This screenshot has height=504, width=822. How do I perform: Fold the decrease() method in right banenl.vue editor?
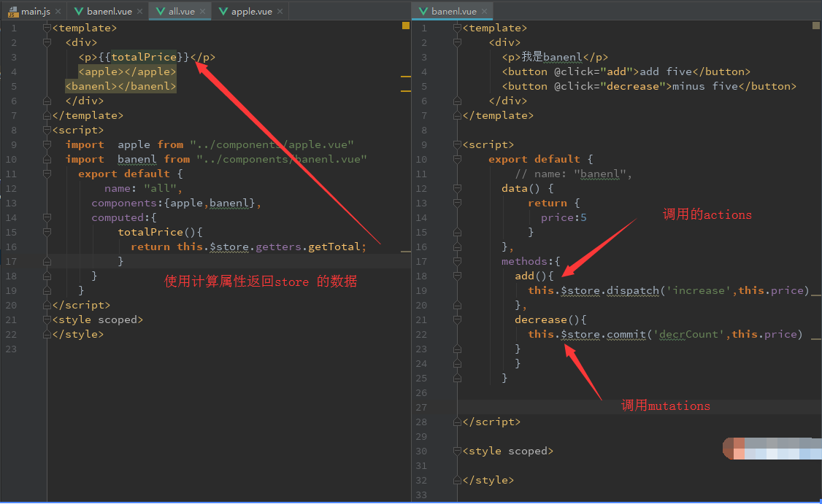457,320
